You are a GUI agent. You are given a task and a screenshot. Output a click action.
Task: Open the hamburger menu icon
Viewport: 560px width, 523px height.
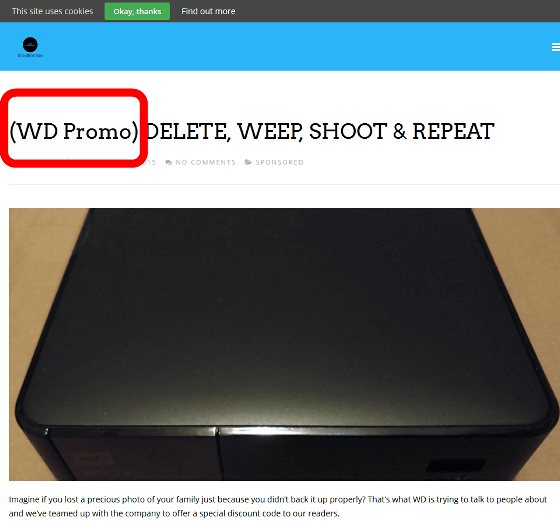(x=556, y=47)
